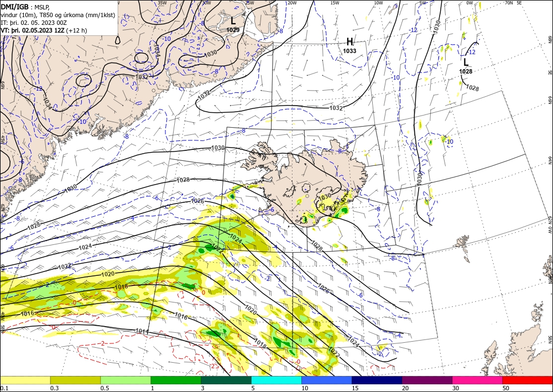Click the '20' legend scale value
553x392 pixels.
point(405,388)
